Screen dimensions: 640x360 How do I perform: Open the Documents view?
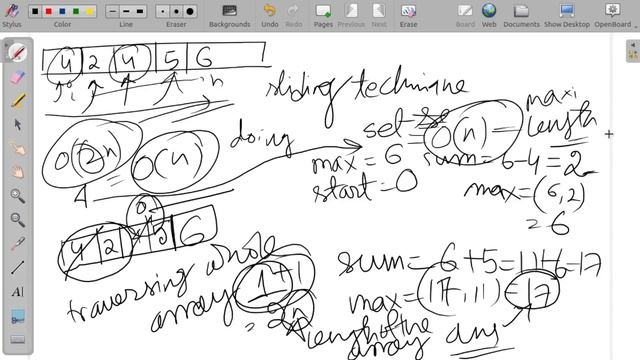521,15
